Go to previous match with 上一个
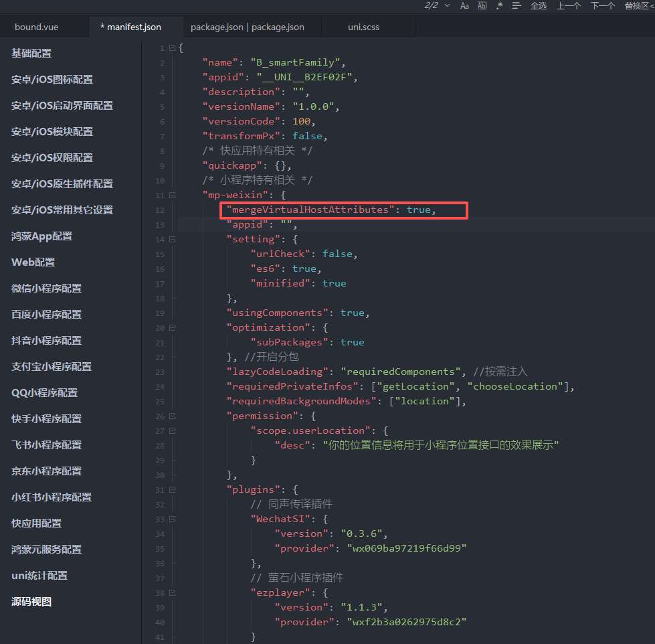The image size is (655, 644). (x=569, y=5)
